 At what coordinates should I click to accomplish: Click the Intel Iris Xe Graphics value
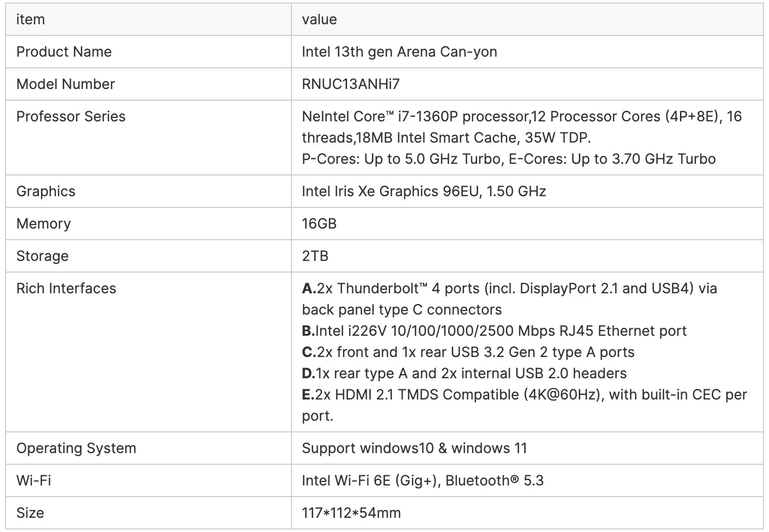[424, 192]
